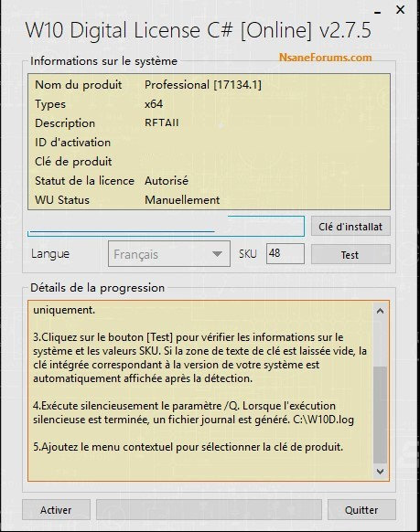Click the activation progress bar
Screen dimensions: 420x532
click(209, 510)
